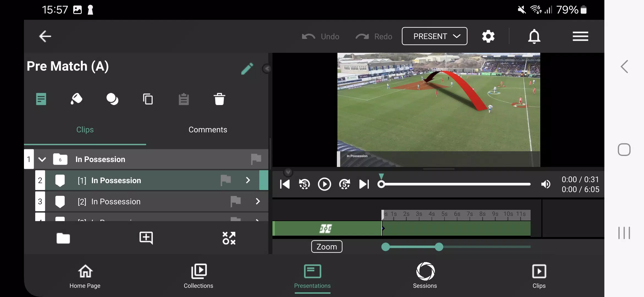Click the paint bucket fill icon
The height and width of the screenshot is (297, 644).
(x=77, y=99)
